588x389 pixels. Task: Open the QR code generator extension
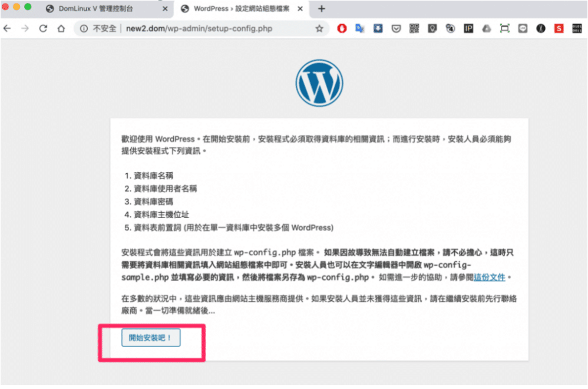[414, 28]
